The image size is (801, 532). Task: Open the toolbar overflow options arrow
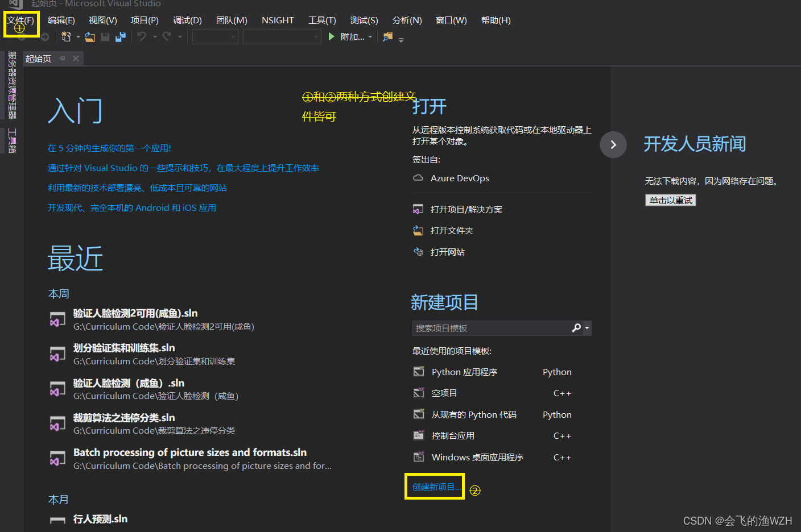(x=401, y=40)
